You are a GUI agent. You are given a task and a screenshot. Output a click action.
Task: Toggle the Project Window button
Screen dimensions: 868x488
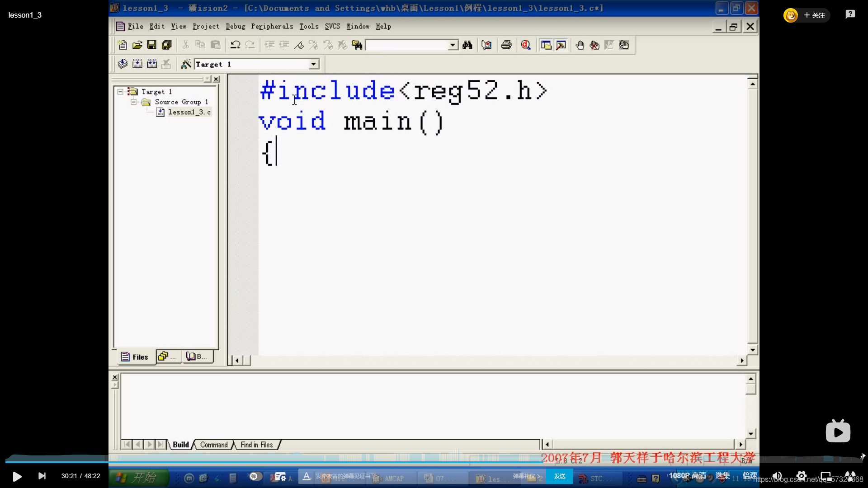pyautogui.click(x=546, y=45)
